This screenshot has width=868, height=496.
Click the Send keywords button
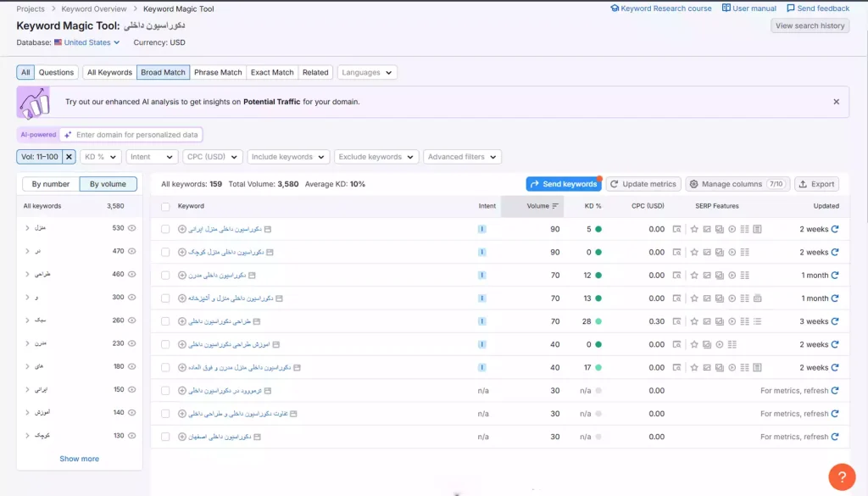coord(563,184)
